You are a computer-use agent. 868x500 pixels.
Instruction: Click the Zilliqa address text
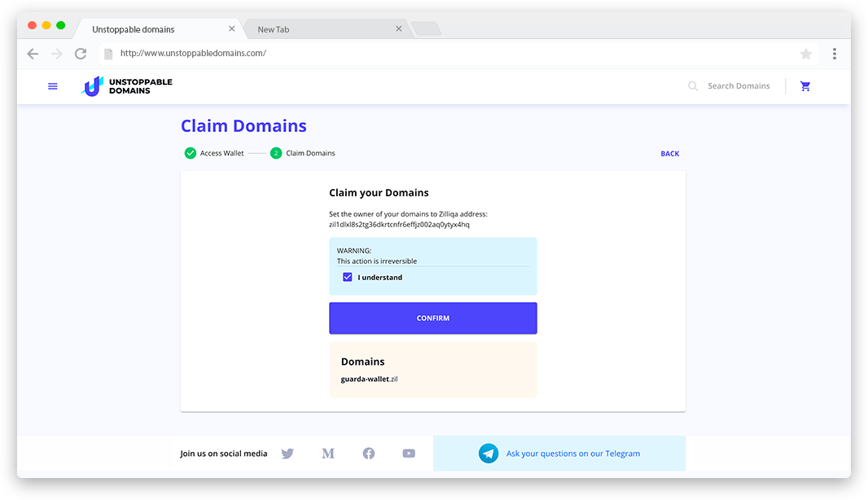coord(399,225)
